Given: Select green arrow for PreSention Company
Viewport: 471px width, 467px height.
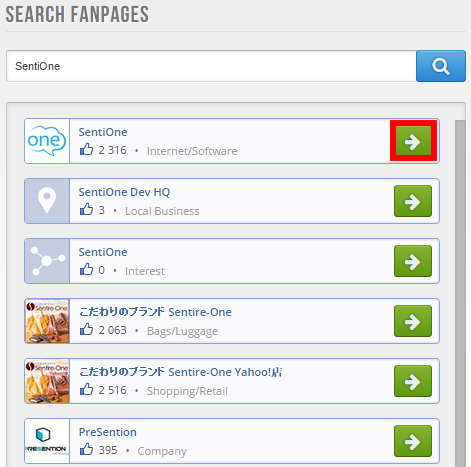Looking at the screenshot, I should (413, 441).
